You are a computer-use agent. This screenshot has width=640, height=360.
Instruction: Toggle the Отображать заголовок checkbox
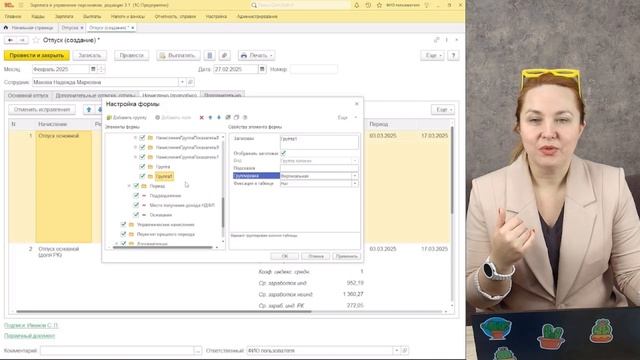click(283, 153)
